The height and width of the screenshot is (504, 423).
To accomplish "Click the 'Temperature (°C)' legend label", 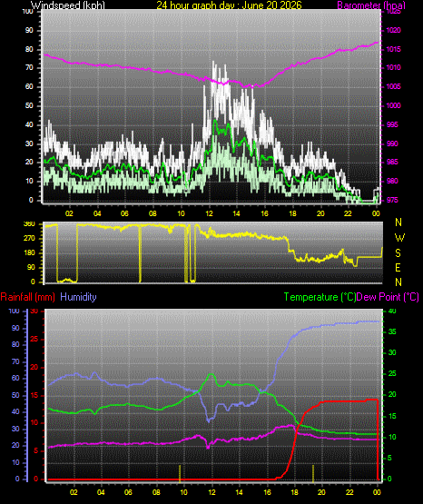I will click(x=320, y=297).
